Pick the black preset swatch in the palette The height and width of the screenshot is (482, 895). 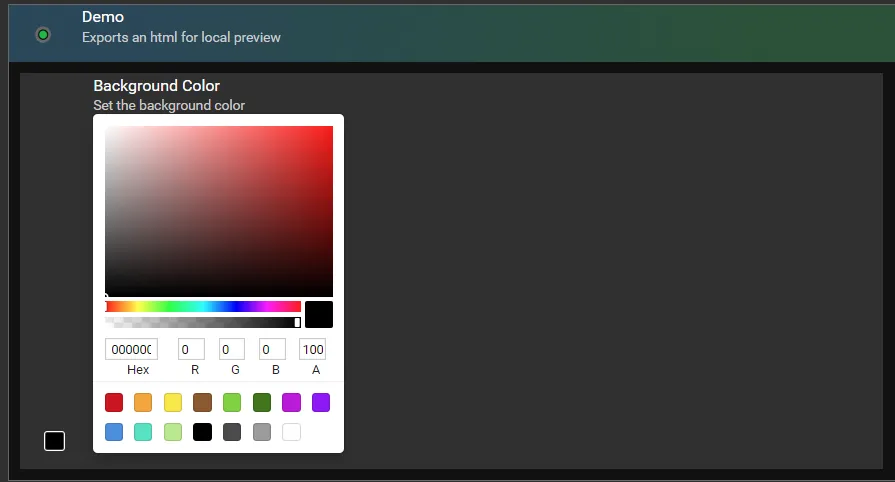click(202, 432)
